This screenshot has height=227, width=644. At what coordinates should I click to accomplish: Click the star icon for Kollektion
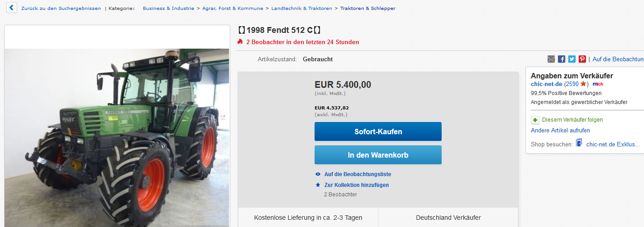[318, 185]
